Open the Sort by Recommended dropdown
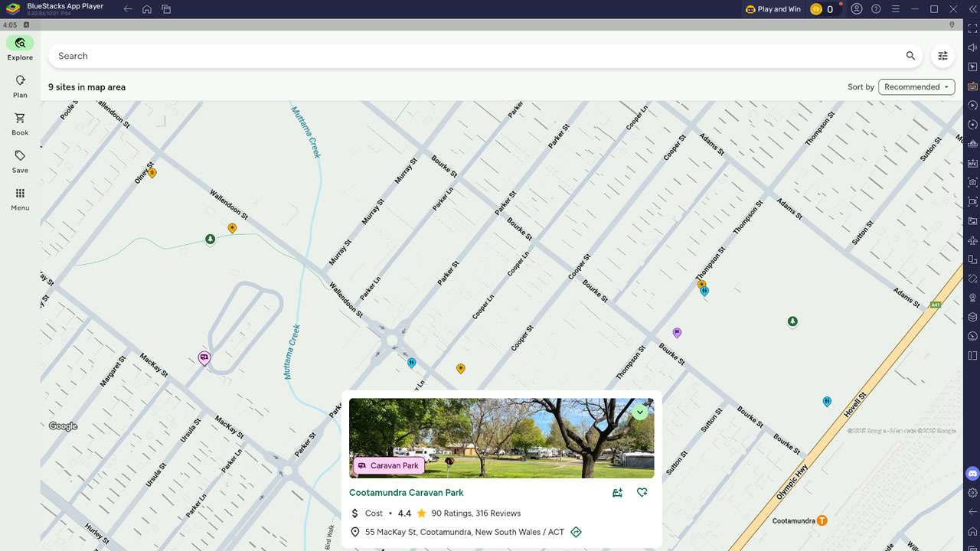 coord(916,86)
